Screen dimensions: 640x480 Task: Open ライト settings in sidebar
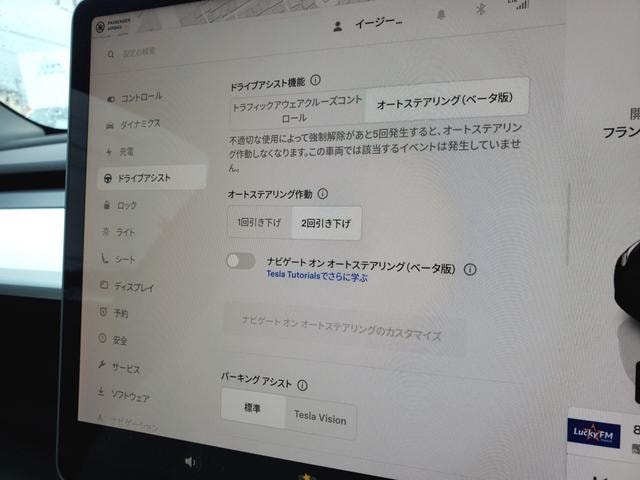[118, 232]
